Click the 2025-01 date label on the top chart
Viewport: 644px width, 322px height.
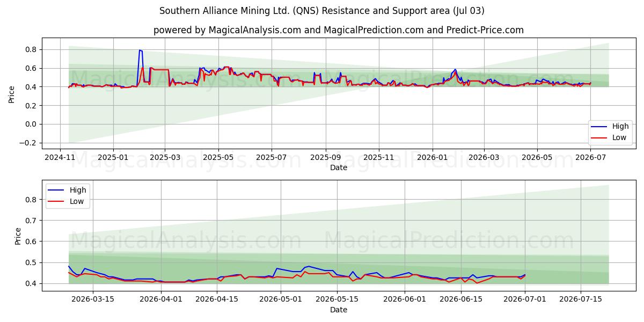113,157
